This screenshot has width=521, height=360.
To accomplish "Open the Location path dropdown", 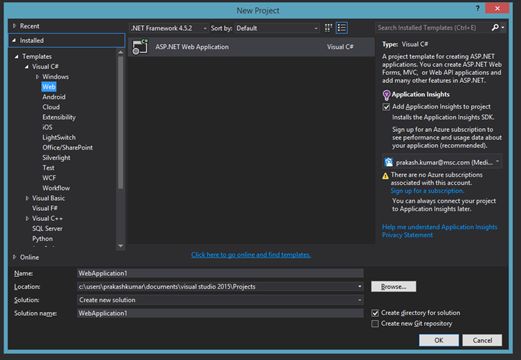I will 359,286.
